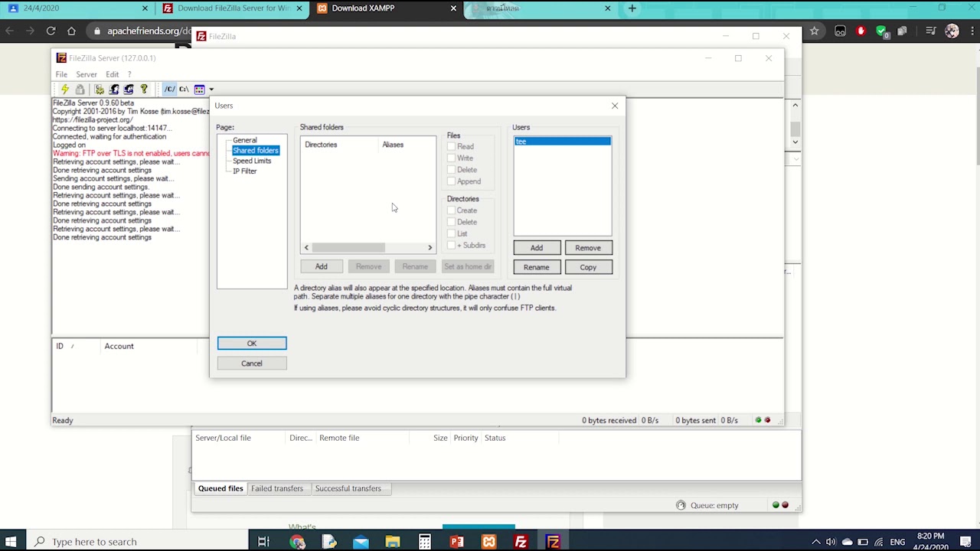Select the C:\ path display toolbar button
This screenshot has width=980, height=551.
(184, 90)
